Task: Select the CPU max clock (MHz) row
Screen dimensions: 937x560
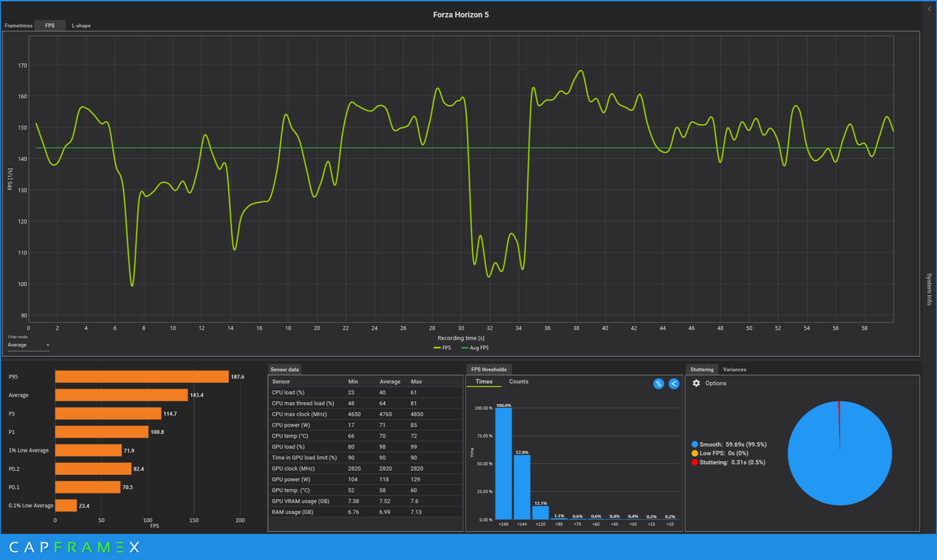Action: 365,414
